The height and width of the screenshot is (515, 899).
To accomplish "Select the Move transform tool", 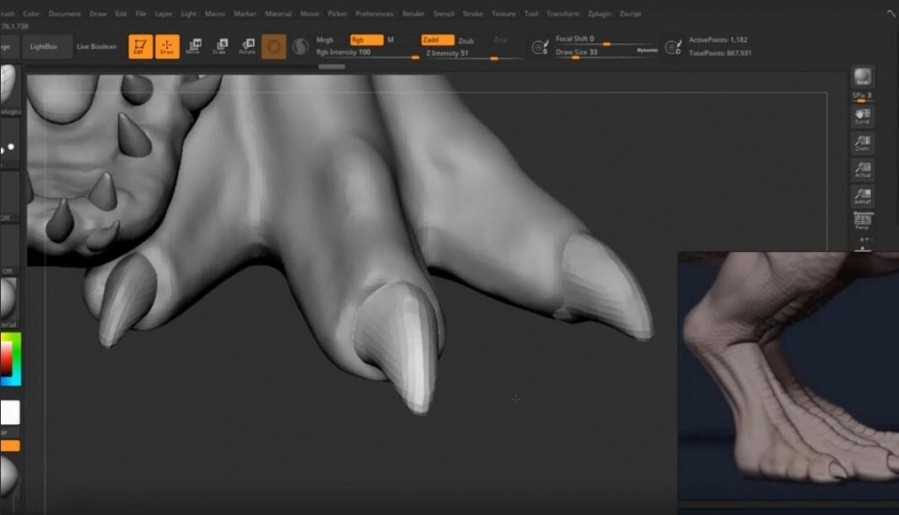I will coord(193,46).
